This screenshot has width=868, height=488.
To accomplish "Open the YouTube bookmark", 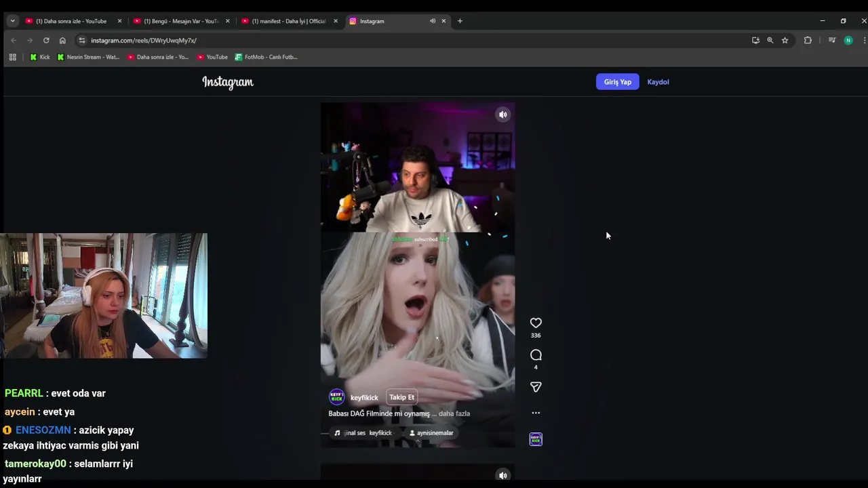I will 212,57.
